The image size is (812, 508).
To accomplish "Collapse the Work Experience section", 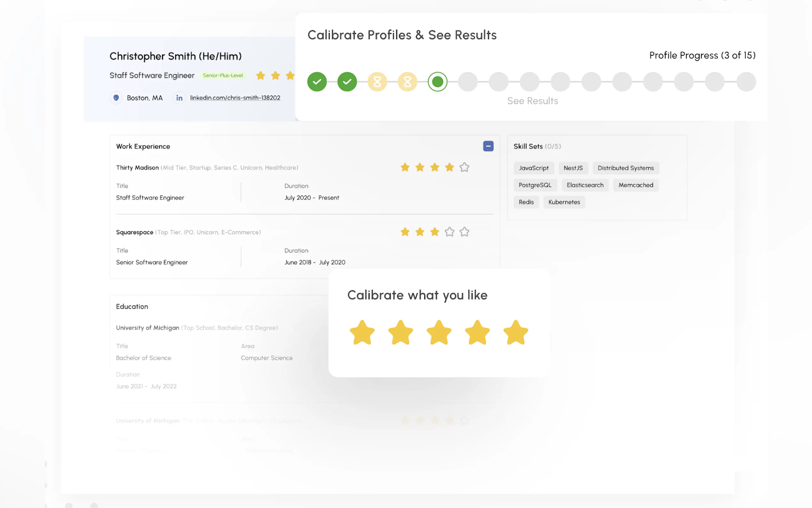I will click(488, 146).
